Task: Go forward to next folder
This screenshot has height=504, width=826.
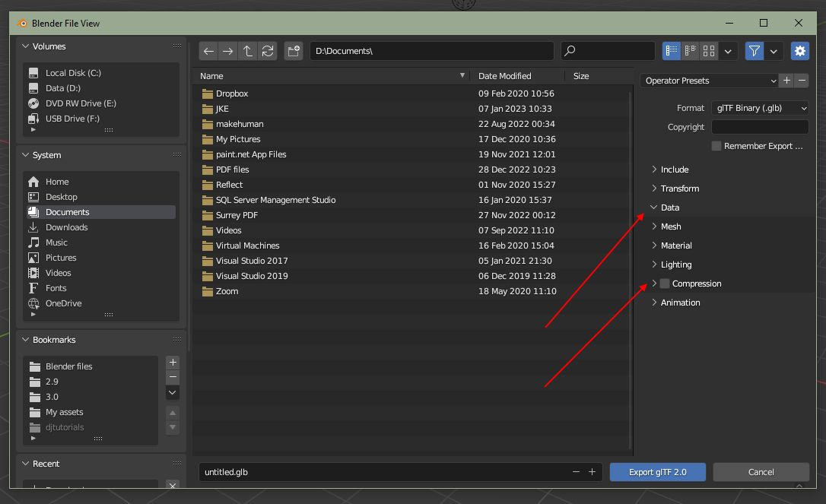Action: coord(228,51)
